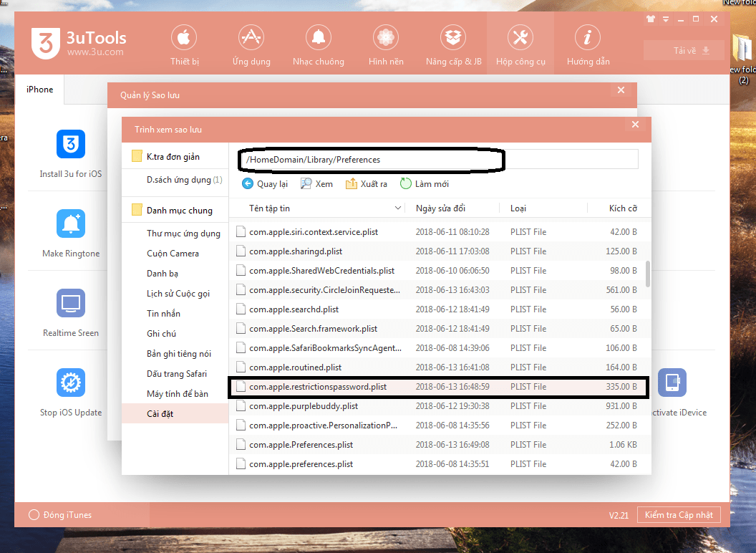Select com.apple.Search.framework.plist file
The height and width of the screenshot is (553, 756).
tap(437, 329)
